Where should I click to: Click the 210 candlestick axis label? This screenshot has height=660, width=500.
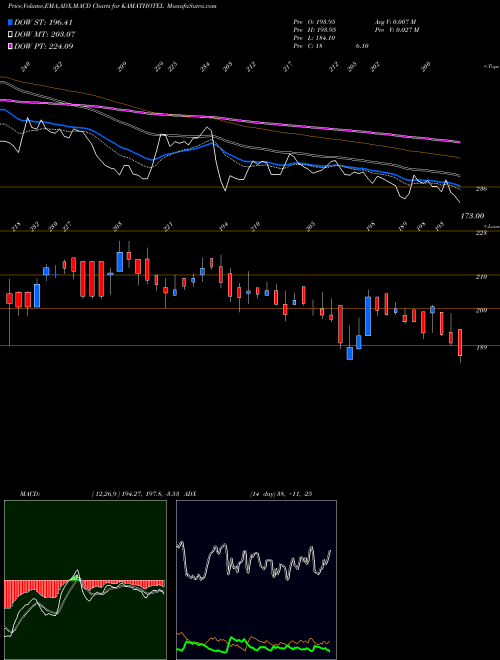(x=481, y=277)
